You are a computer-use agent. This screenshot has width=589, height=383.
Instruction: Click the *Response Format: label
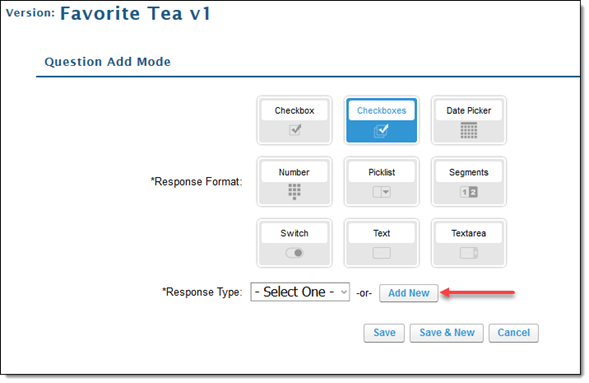[196, 182]
